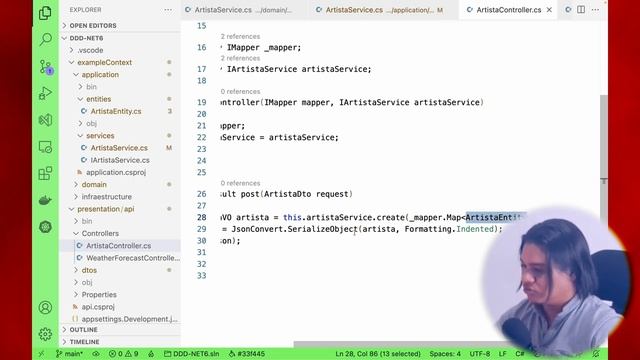Open ArtistaService.cs under services folder
Viewport: 640px width, 360px height.
click(x=120, y=148)
